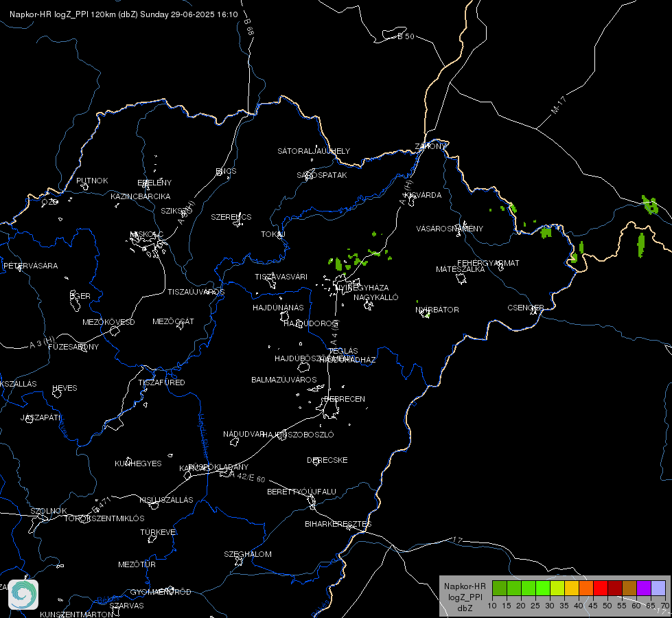Click the ZÁHONY border town label
The image size is (672, 618).
[430, 146]
